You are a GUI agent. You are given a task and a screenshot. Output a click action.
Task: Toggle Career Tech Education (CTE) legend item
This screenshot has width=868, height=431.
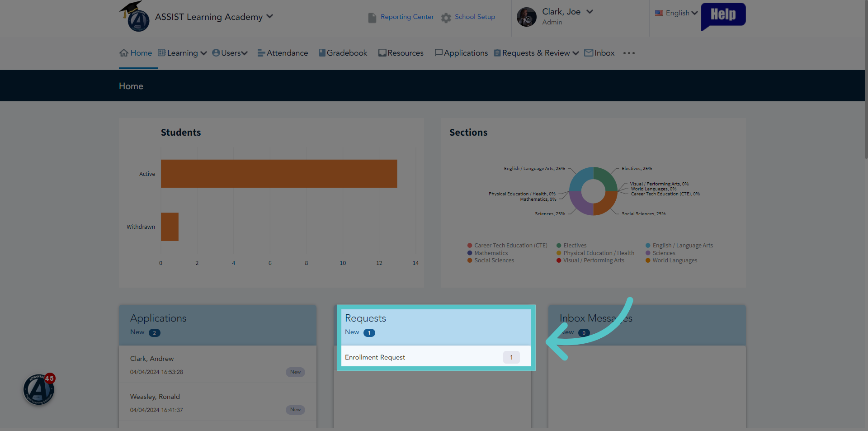point(507,246)
